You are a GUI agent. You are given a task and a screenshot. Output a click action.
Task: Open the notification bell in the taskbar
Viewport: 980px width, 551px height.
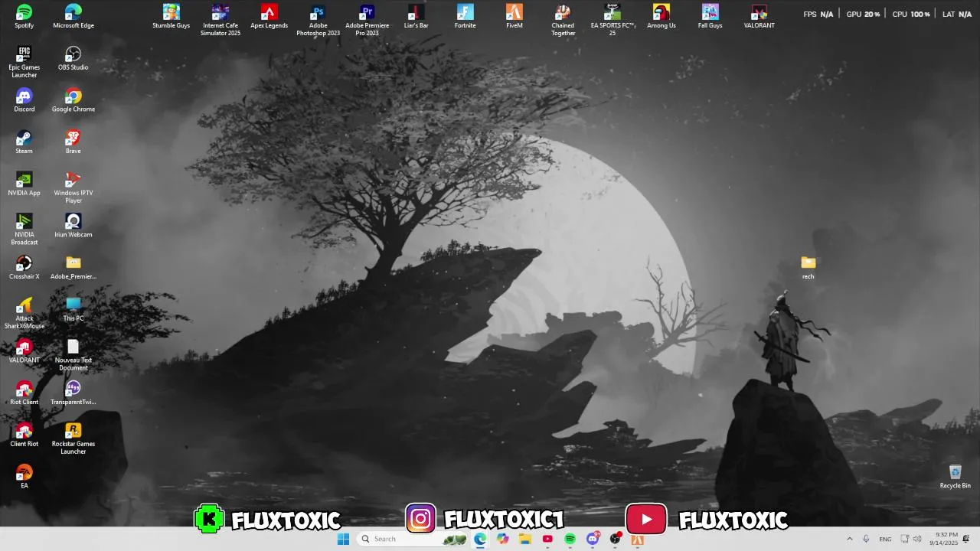(966, 539)
